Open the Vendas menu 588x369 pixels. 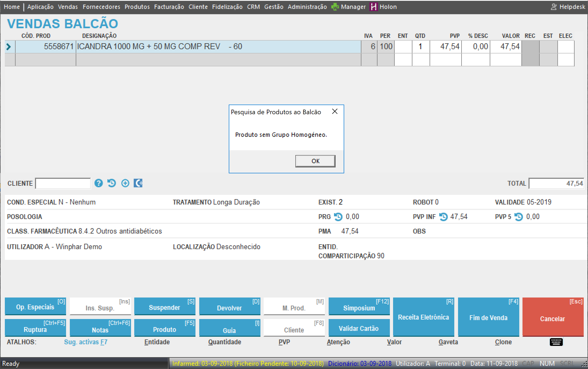68,7
